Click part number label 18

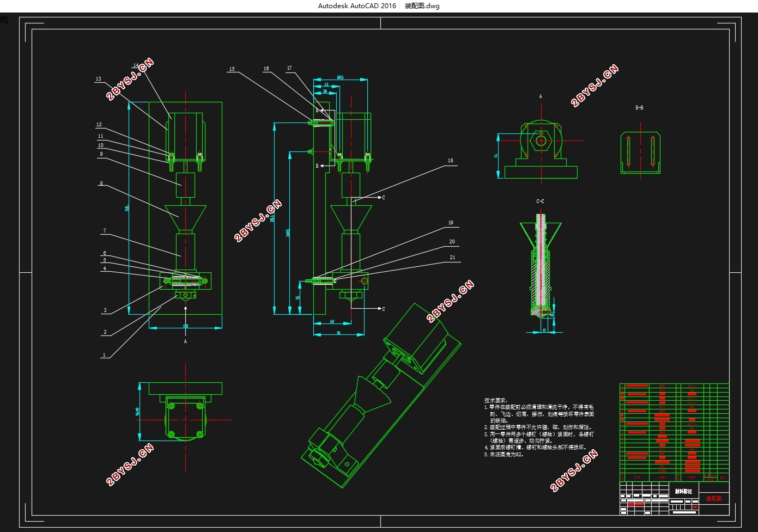point(450,161)
